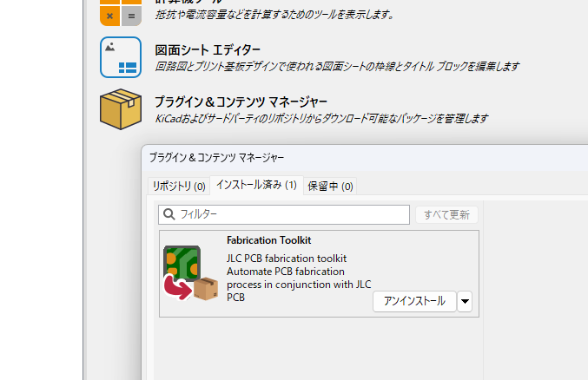588x380 pixels.
Task: Open the 保留中 (0) tab
Action: pos(330,187)
